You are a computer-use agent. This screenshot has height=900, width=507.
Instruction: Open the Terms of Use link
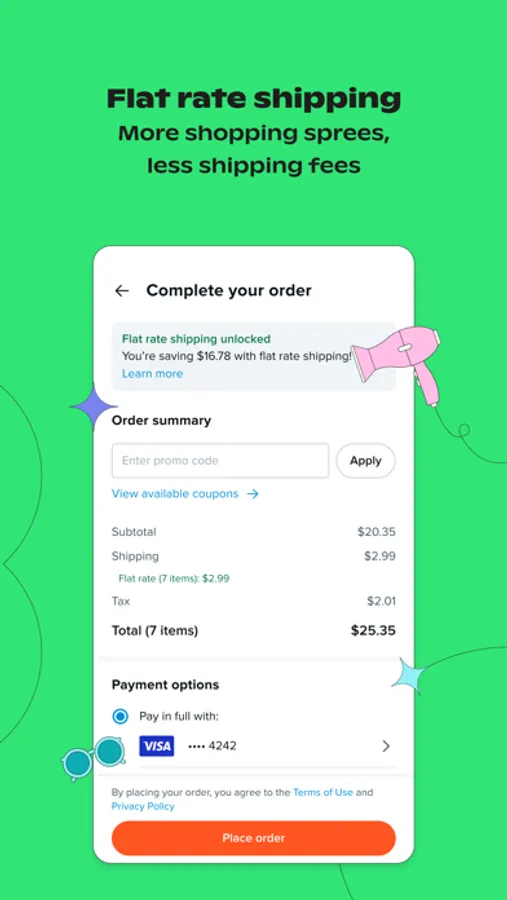(x=323, y=793)
